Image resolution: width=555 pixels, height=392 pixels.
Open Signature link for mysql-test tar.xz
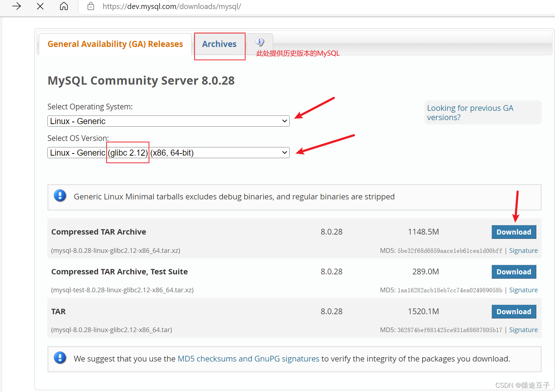[523, 290]
